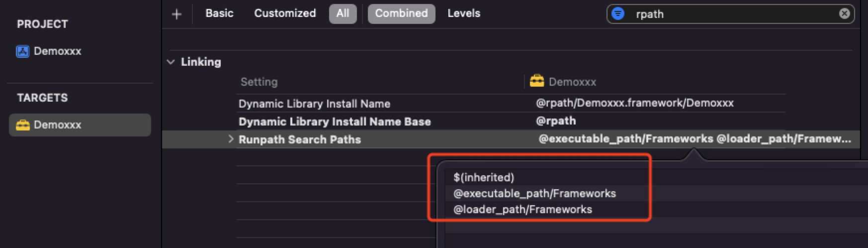Click the Demoxxx project app icon
The image size is (868, 248).
[23, 51]
